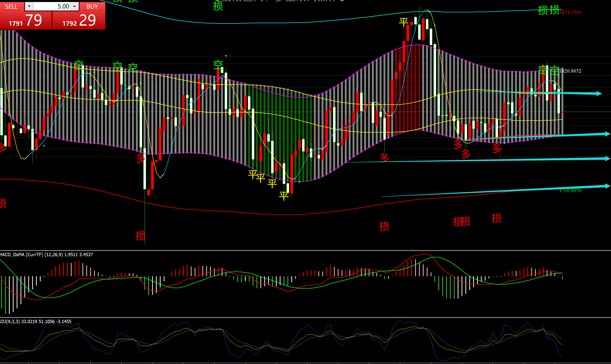Screen dimensions: 611x364
Task: Click the yellow 平 marker beside the price peak
Action: [404, 22]
